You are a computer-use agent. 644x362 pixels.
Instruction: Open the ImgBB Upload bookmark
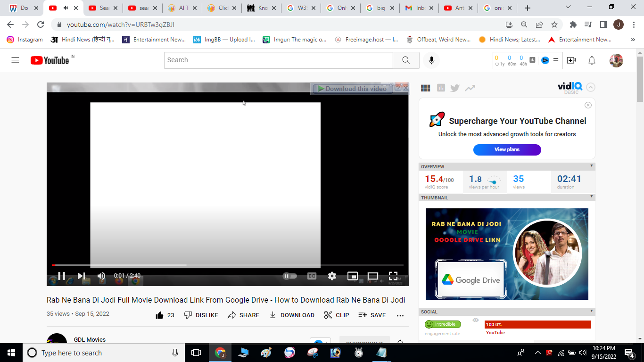(224, 40)
